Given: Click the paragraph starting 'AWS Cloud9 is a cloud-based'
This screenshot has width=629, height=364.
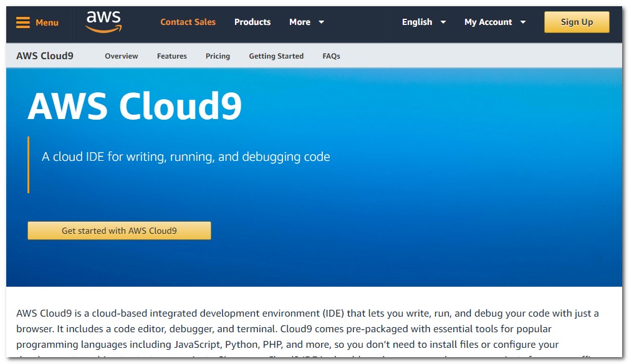Looking at the screenshot, I should [x=308, y=332].
